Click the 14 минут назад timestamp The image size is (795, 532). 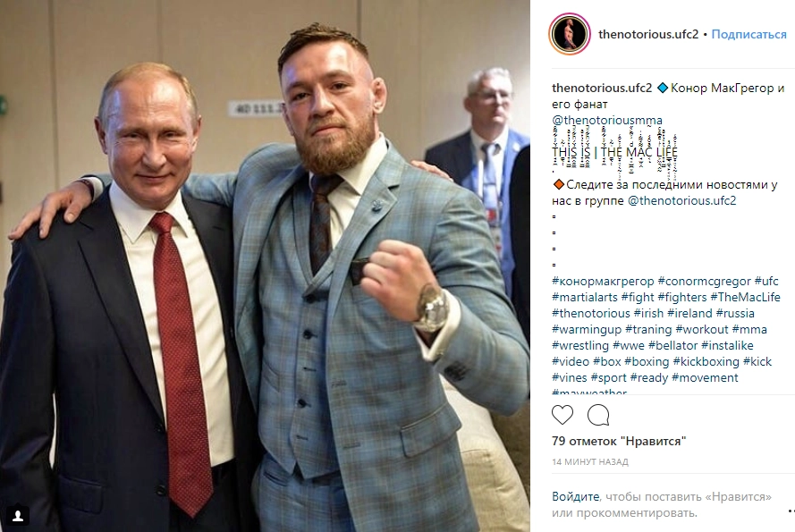click(590, 462)
